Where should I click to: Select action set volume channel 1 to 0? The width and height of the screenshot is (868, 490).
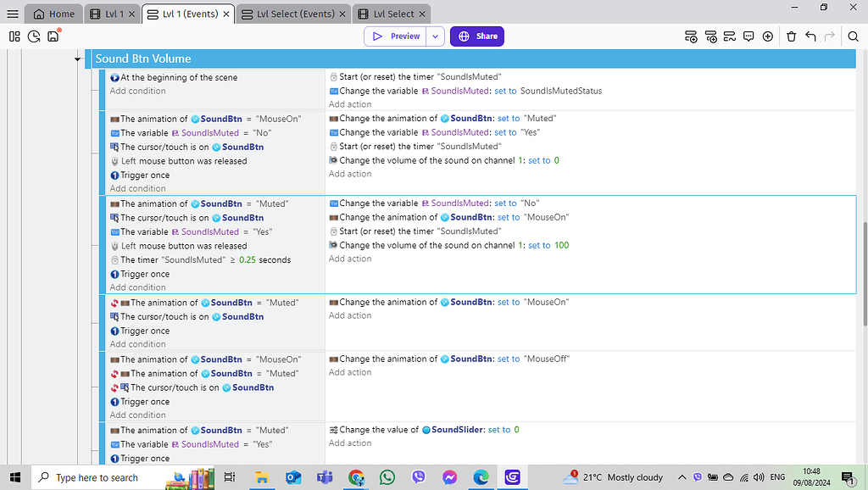click(444, 160)
